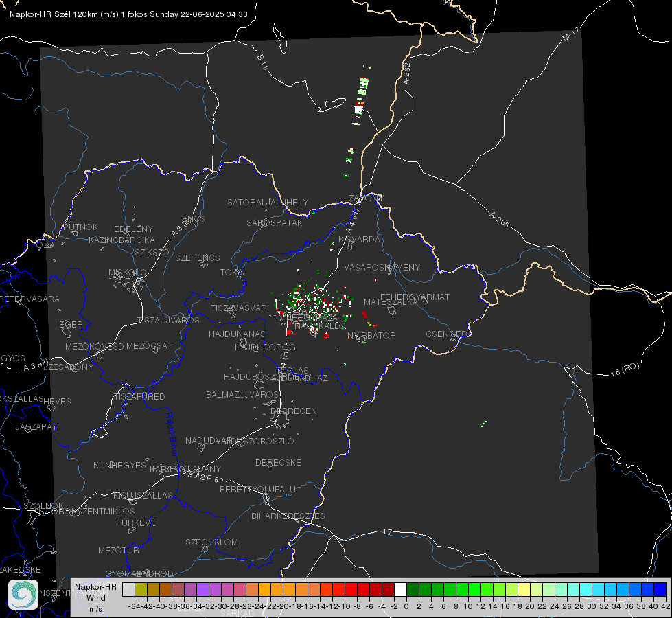
Task: Click the HAJDÚNÁNÁS town label
Action: pyautogui.click(x=237, y=334)
